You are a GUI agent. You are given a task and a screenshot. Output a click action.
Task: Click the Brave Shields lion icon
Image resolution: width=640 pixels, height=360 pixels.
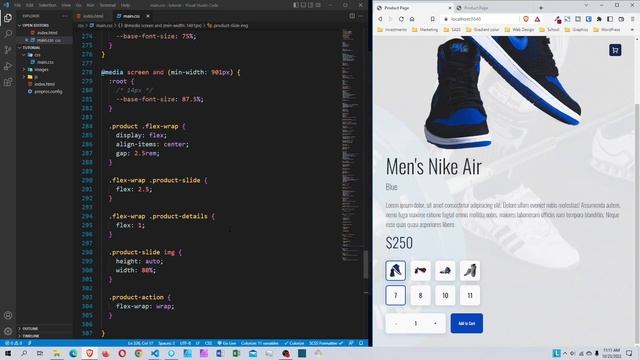pos(526,19)
